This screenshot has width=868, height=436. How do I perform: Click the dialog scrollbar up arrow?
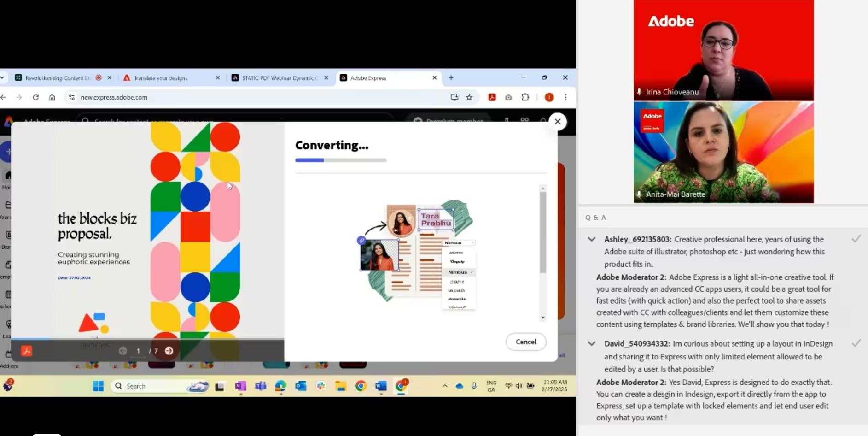[543, 189]
